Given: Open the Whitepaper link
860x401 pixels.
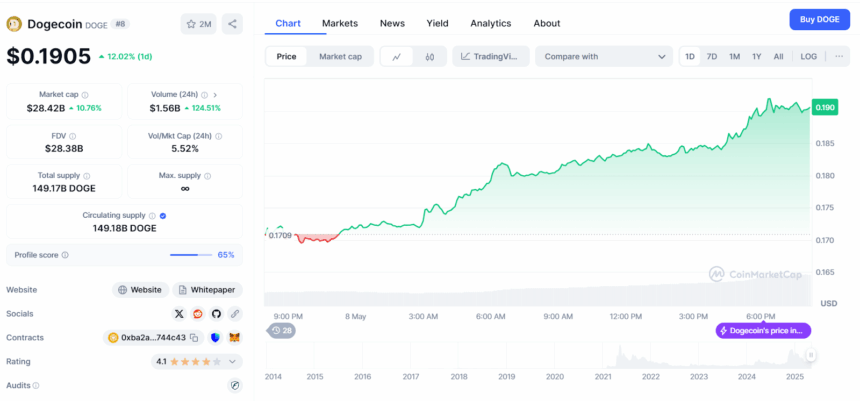Looking at the screenshot, I should click(x=208, y=290).
